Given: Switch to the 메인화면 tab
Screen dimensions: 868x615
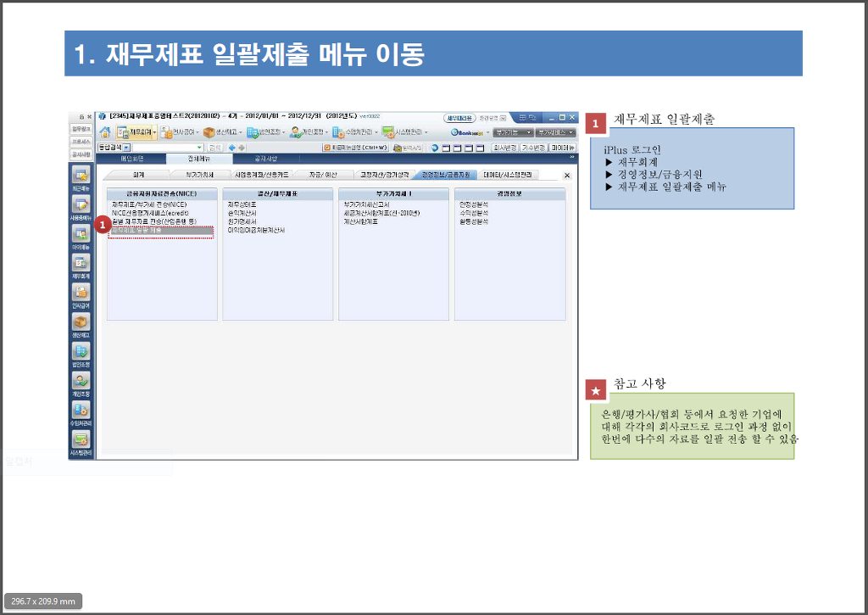Looking at the screenshot, I should point(131,159).
